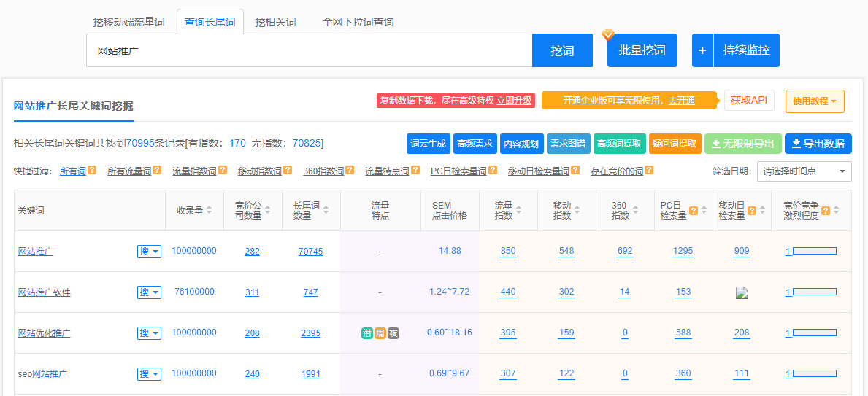Click the 立即升级 link
868x396 pixels.
[x=514, y=101]
